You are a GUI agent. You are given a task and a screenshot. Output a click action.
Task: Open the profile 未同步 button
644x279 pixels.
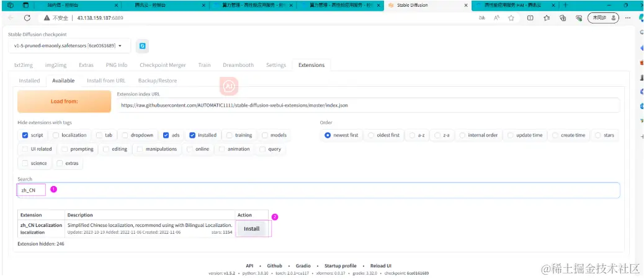click(603, 18)
